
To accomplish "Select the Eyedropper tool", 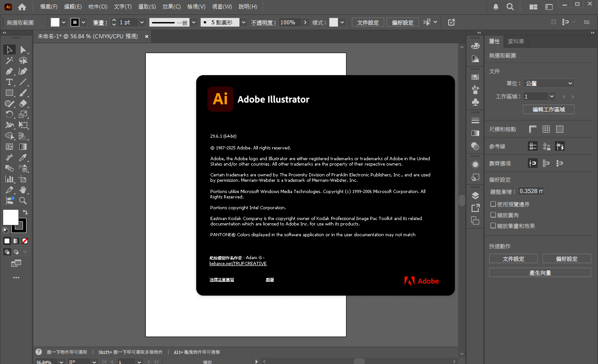I will [23, 157].
